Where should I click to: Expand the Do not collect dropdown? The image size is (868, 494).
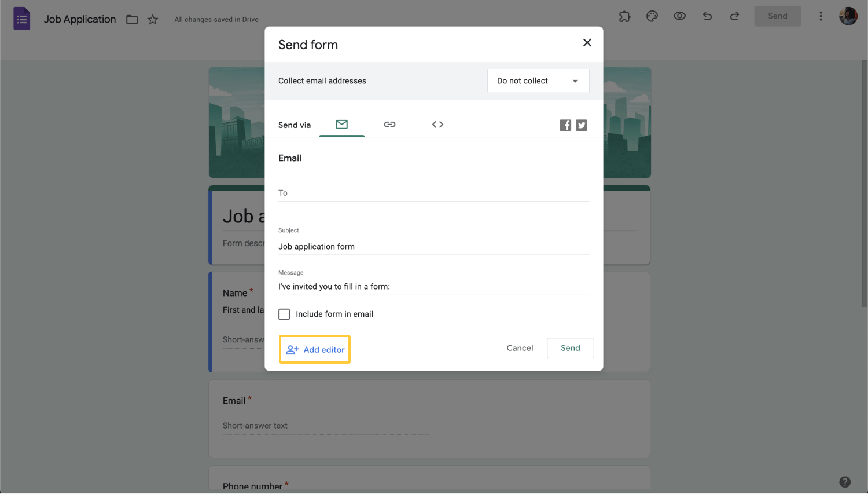pos(538,81)
